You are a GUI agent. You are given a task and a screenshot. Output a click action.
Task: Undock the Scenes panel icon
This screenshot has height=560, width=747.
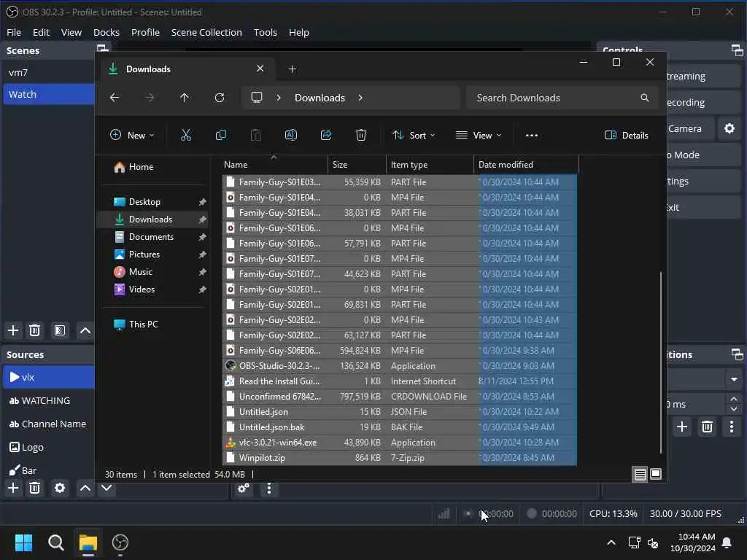click(102, 48)
